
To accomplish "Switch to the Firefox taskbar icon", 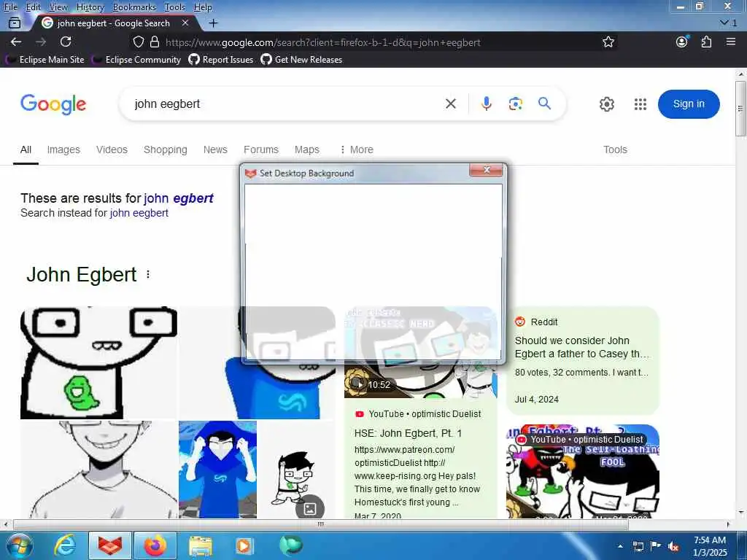I will point(155,545).
